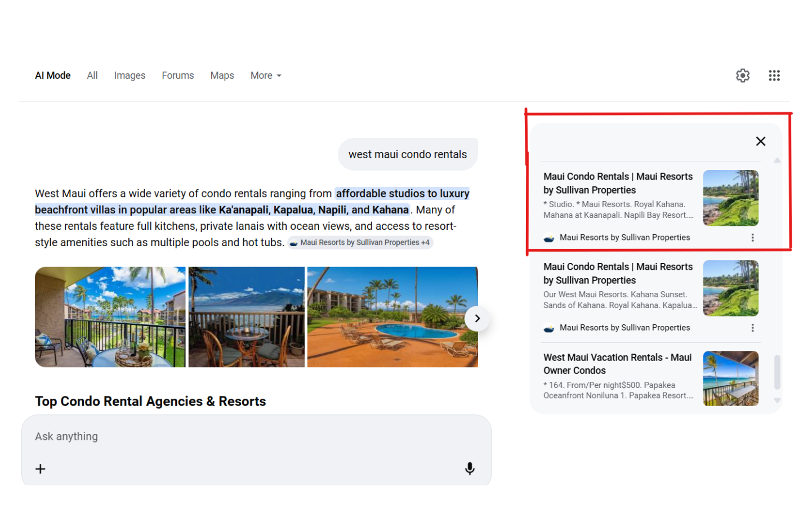Open West Maui Vacation Rentals result
This screenshot has width=812, height=513.
click(618, 364)
